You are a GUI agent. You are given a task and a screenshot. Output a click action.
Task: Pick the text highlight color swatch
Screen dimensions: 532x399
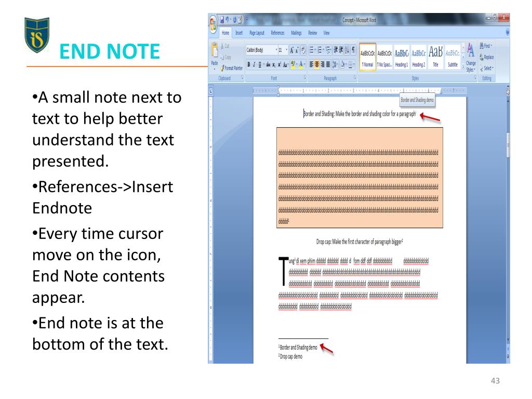coord(293,64)
